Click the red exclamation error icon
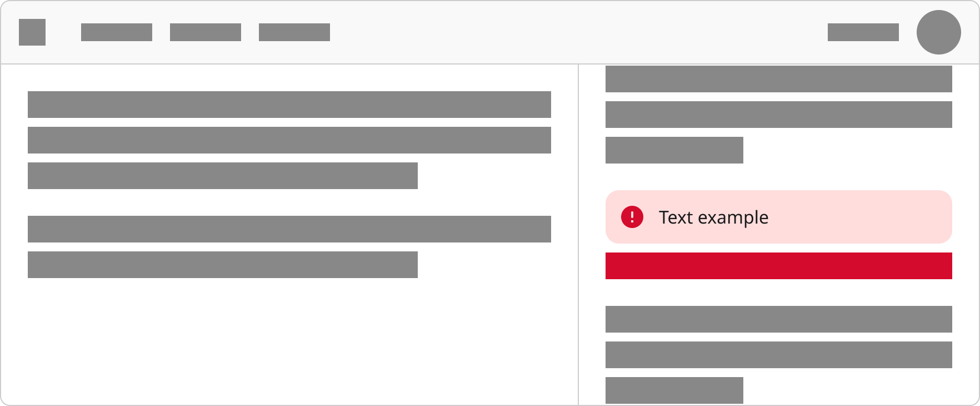The width and height of the screenshot is (980, 406). click(632, 217)
